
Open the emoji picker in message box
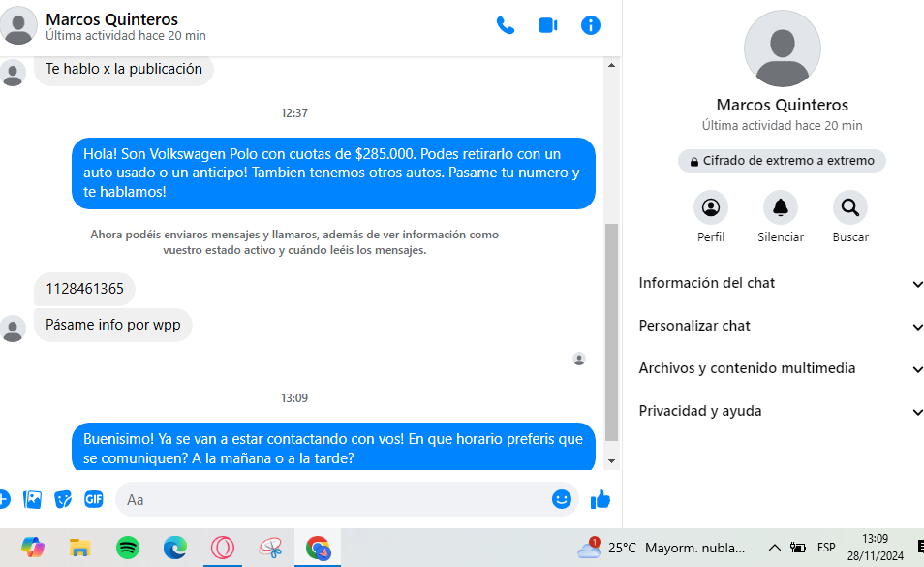pos(561,499)
